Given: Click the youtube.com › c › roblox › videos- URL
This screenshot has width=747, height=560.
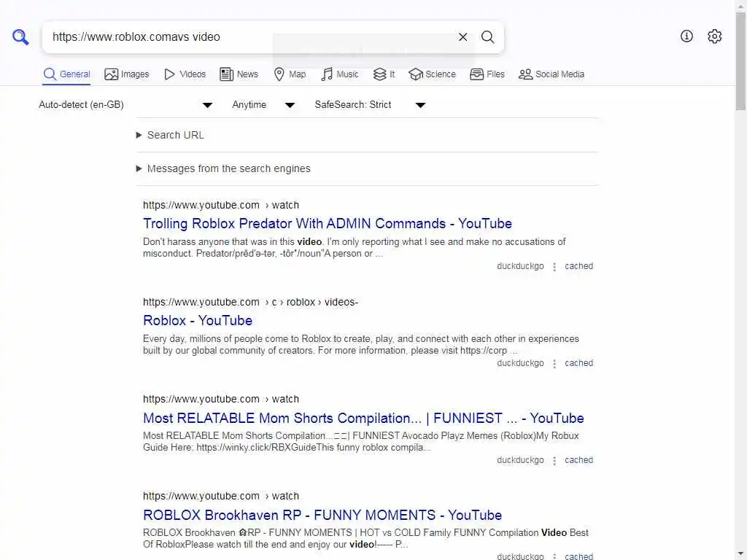Looking at the screenshot, I should [251, 303].
